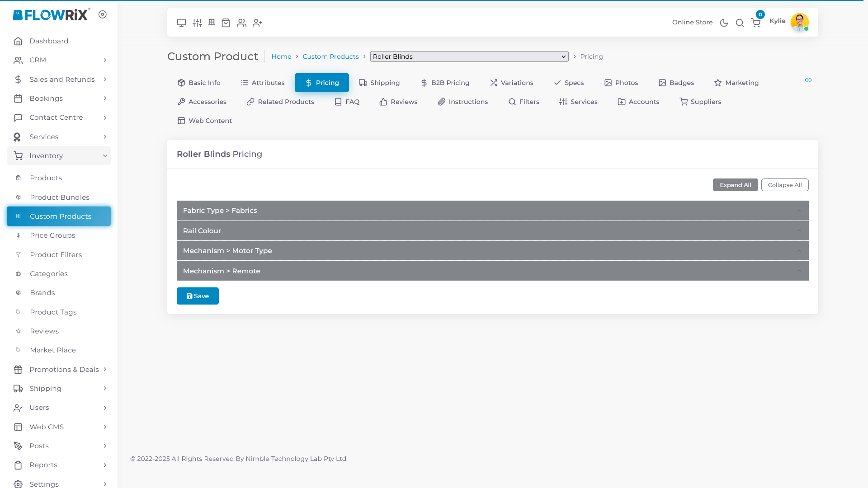The image size is (868, 488).
Task: Collapse the Mechanism > Motor Type section
Action: [798, 250]
